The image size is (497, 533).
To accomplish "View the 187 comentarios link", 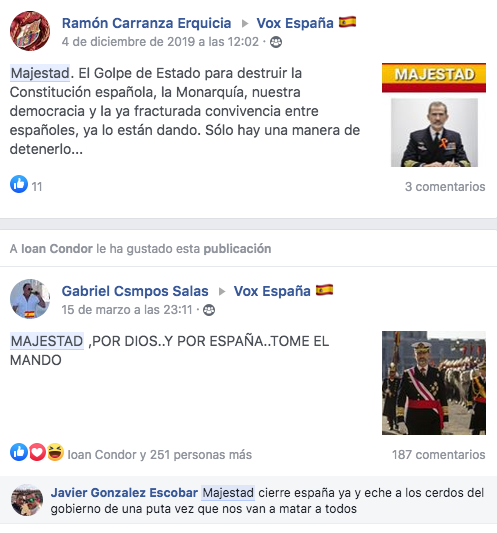I will pyautogui.click(x=439, y=454).
